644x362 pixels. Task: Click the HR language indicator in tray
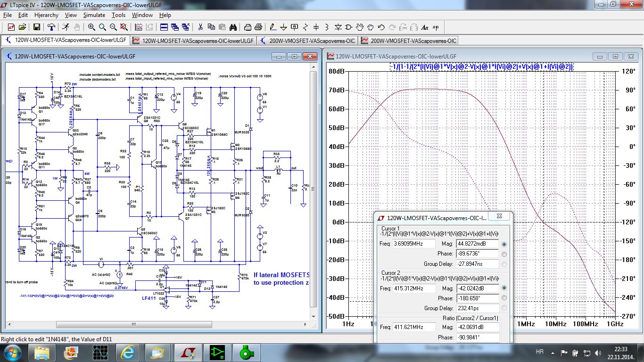[x=540, y=352]
